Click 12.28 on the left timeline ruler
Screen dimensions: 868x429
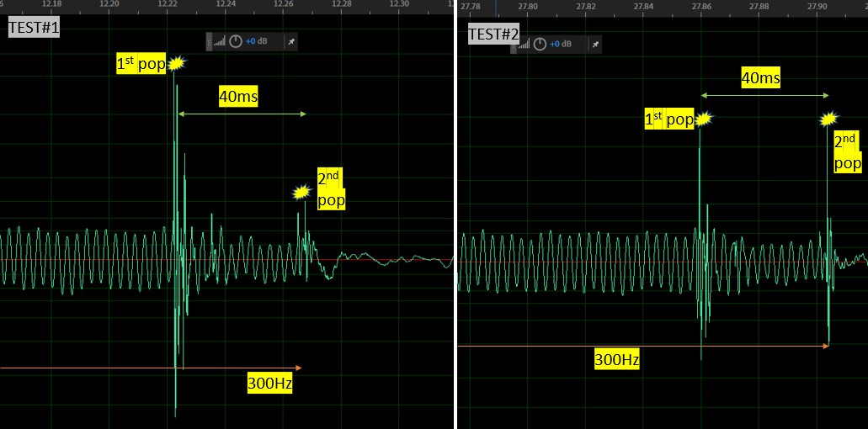tap(342, 3)
